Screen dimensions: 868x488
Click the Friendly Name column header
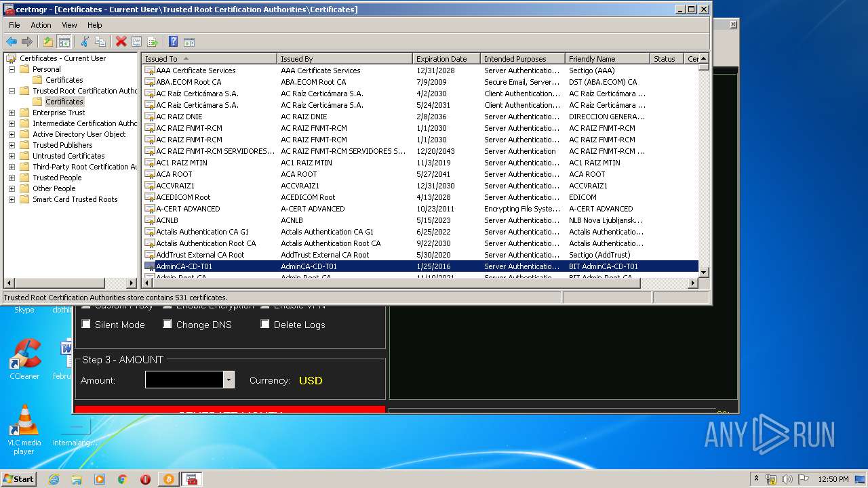coord(608,59)
